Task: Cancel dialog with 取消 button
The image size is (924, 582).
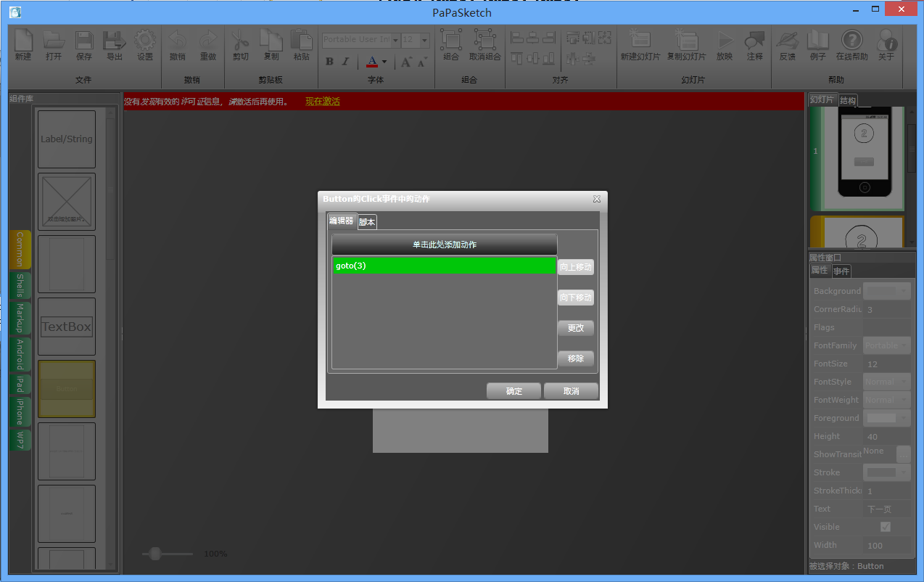Action: (x=572, y=391)
